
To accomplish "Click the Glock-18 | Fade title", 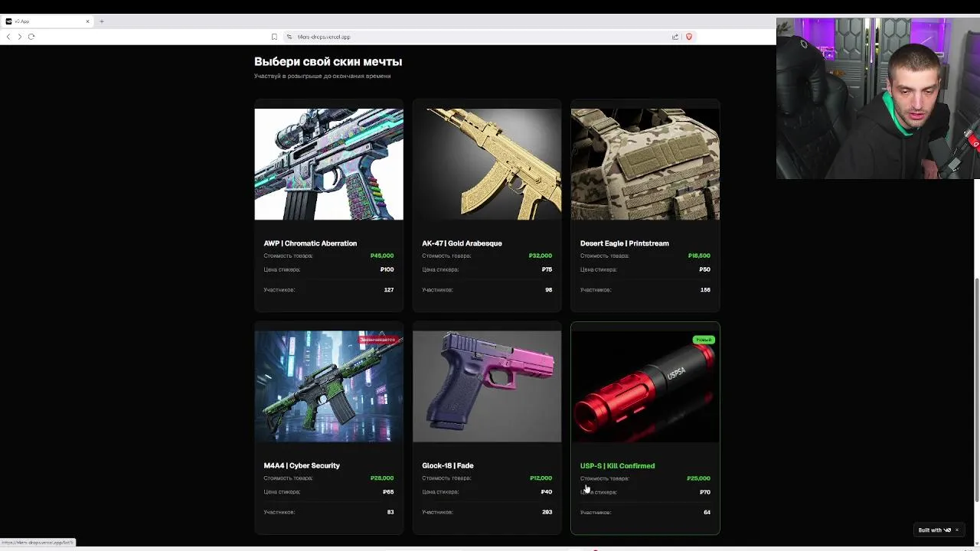I will 447,465.
